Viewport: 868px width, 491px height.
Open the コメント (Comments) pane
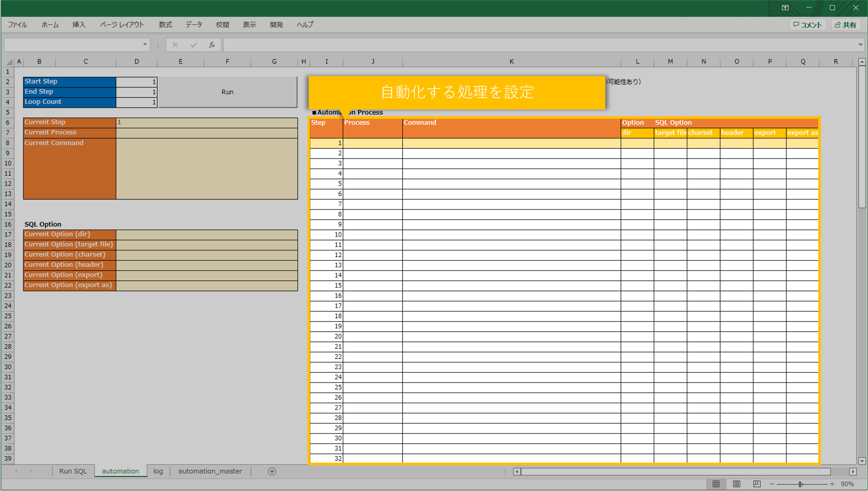807,25
